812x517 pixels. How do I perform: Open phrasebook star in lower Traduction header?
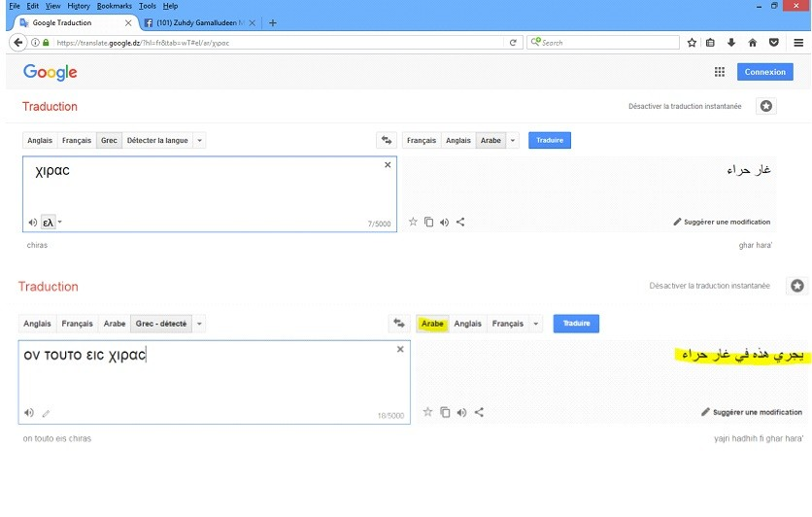(797, 286)
